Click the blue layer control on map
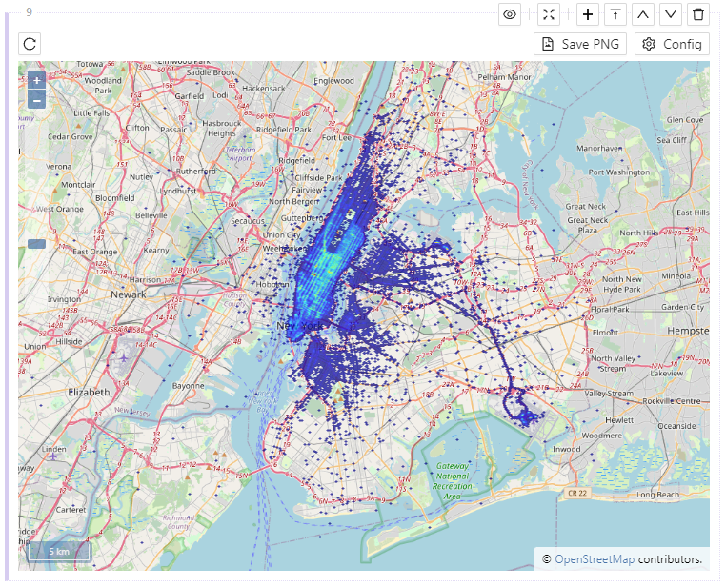 (x=36, y=244)
